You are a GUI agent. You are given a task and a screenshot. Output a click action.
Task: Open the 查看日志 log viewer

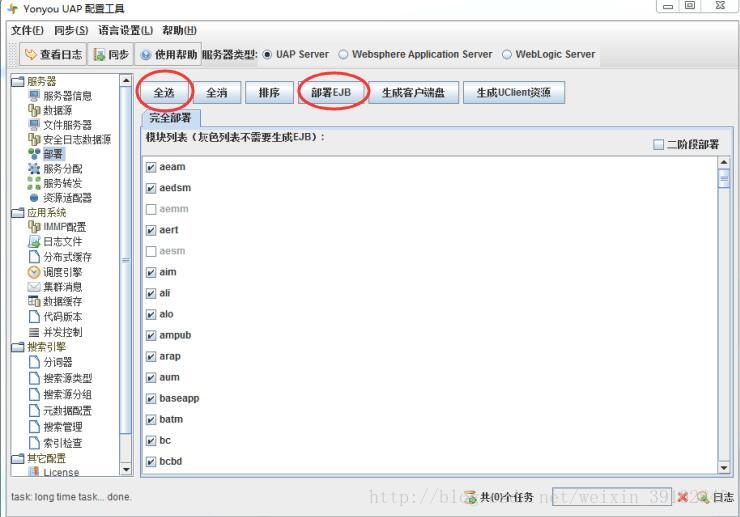click(x=53, y=54)
